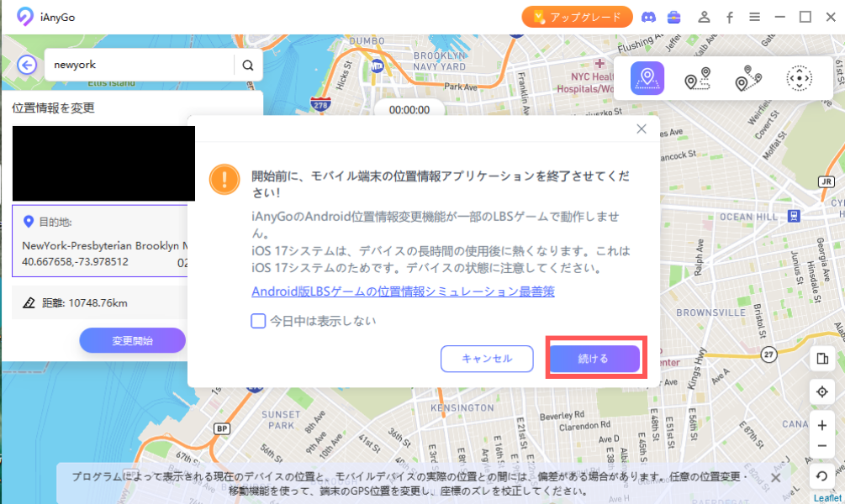This screenshot has height=504, width=845.
Task: Select the two-spot route movement mode
Action: pyautogui.click(x=697, y=79)
